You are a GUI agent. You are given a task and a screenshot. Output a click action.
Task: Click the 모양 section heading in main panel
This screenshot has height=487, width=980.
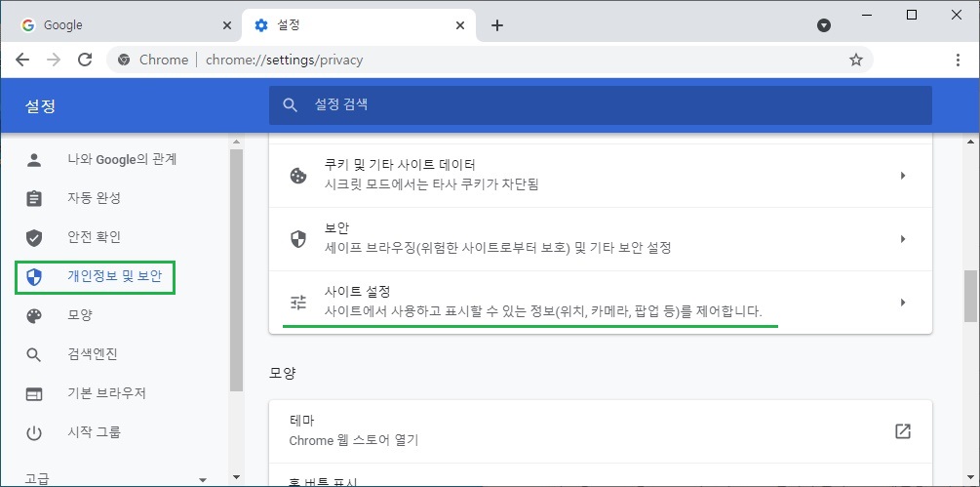pos(283,373)
